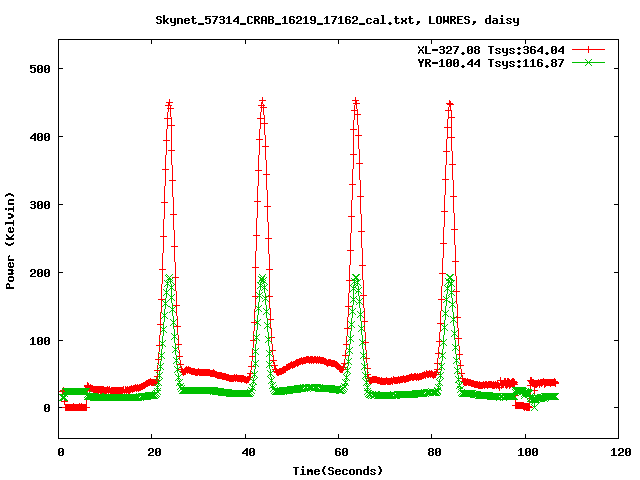
Task: Click the first green peak's top
Action: (x=170, y=278)
